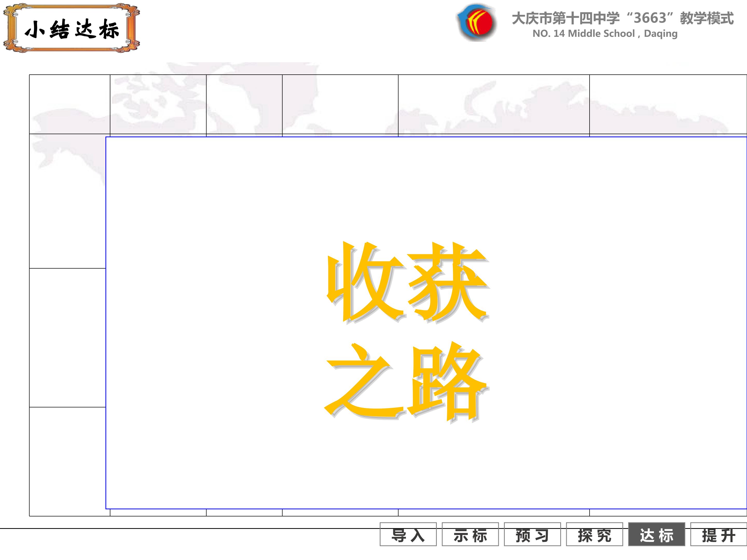
Task: Click the first left-column cell below header
Action: [67, 201]
